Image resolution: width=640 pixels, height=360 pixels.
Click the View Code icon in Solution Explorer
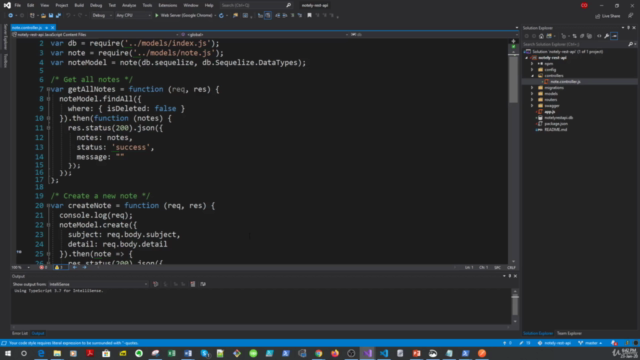(599, 36)
